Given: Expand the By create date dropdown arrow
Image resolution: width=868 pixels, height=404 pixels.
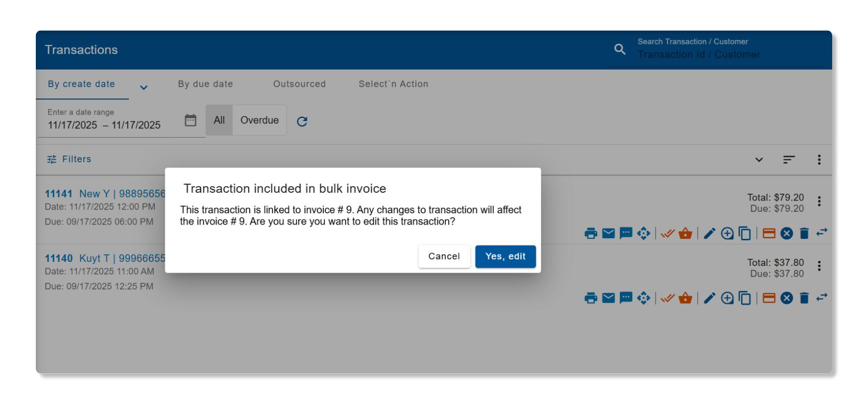Looking at the screenshot, I should [144, 87].
